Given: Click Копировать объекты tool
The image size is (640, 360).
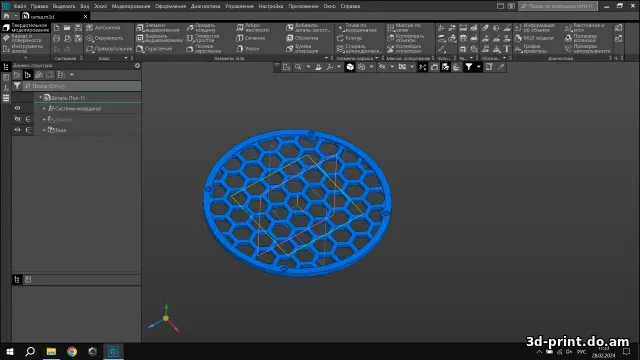Looking at the screenshot, I should point(406,38).
